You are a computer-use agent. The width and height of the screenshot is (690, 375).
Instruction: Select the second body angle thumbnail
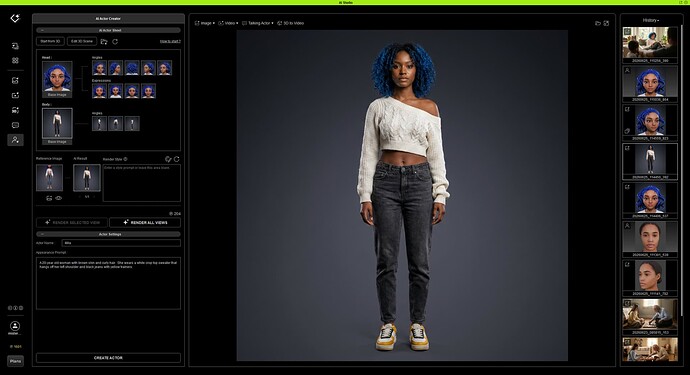(x=116, y=124)
